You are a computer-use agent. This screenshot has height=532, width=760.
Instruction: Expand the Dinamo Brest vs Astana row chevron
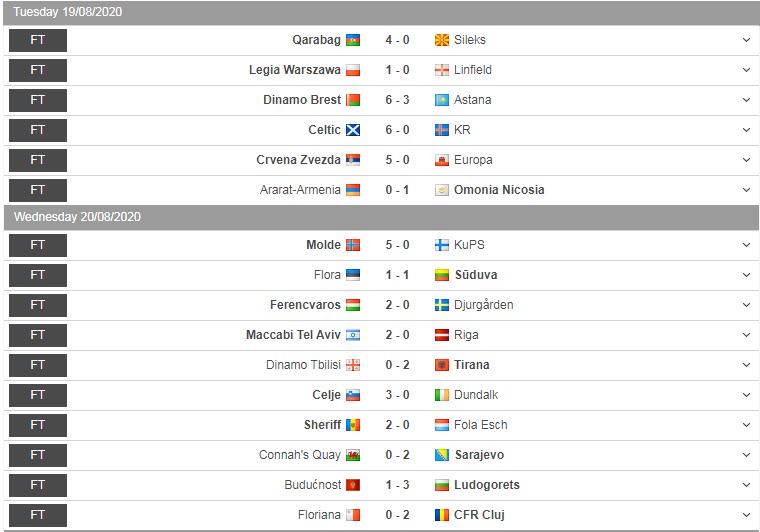pyautogui.click(x=746, y=100)
